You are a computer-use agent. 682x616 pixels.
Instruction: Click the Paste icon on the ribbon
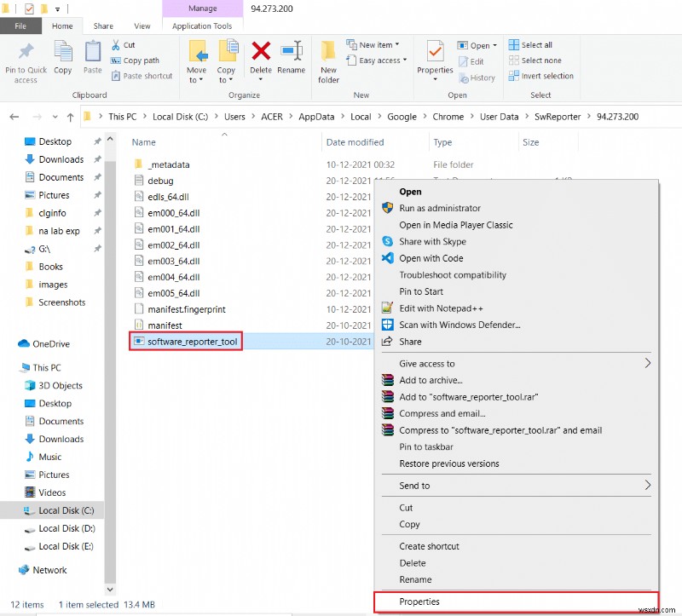coord(92,51)
